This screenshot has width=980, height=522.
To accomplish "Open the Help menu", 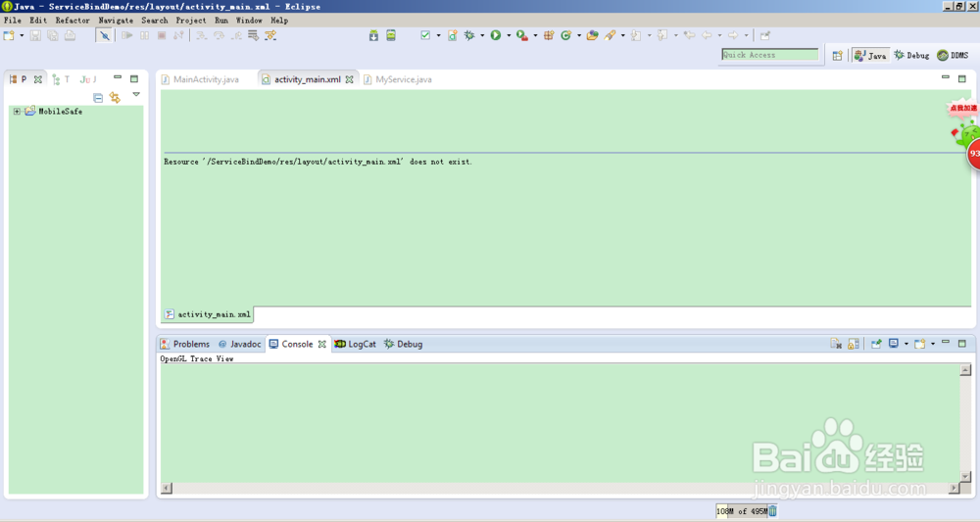I will click(279, 21).
